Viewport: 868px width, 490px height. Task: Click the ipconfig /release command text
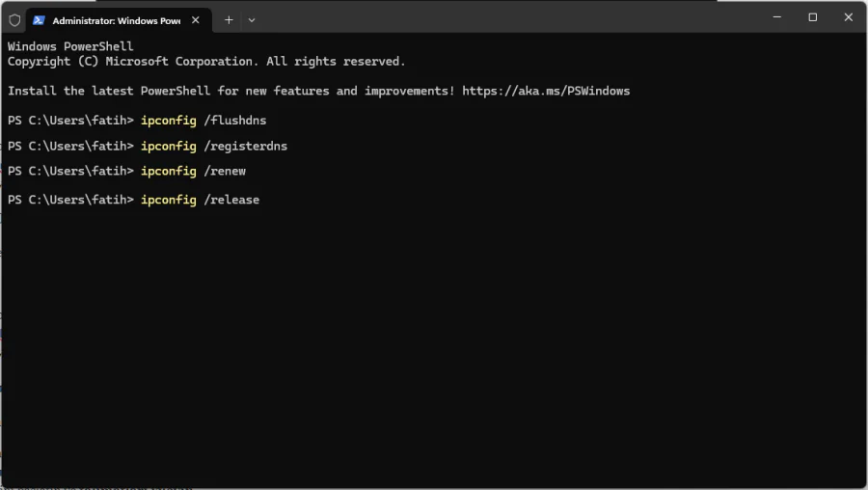pos(200,200)
